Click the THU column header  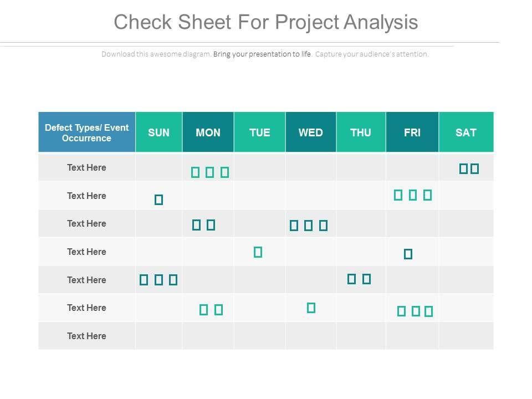pyautogui.click(x=361, y=132)
